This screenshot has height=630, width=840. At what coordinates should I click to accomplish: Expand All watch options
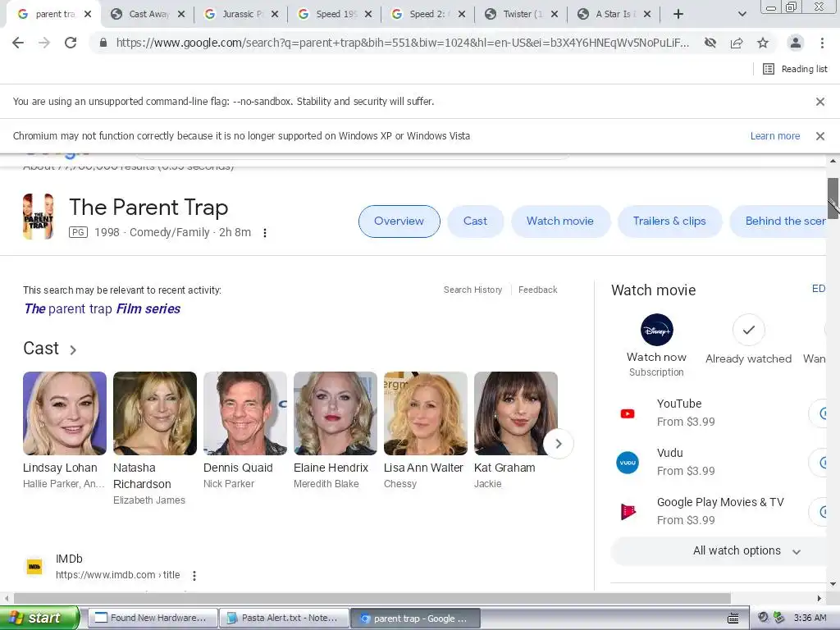(719, 550)
